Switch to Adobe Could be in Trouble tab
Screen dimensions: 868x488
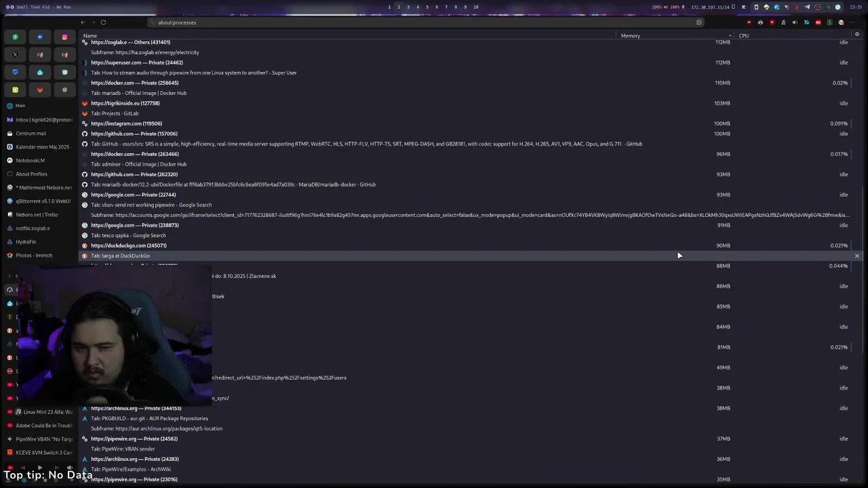pos(39,425)
